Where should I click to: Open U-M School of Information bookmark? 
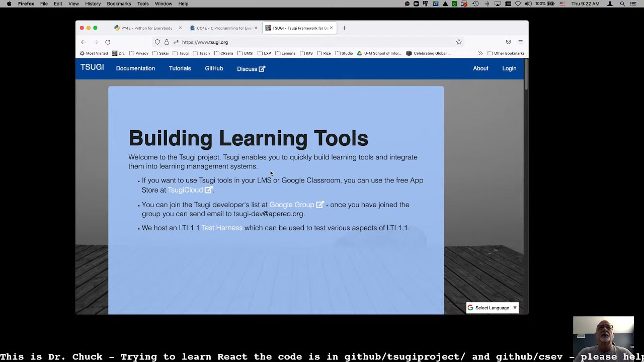tap(379, 53)
